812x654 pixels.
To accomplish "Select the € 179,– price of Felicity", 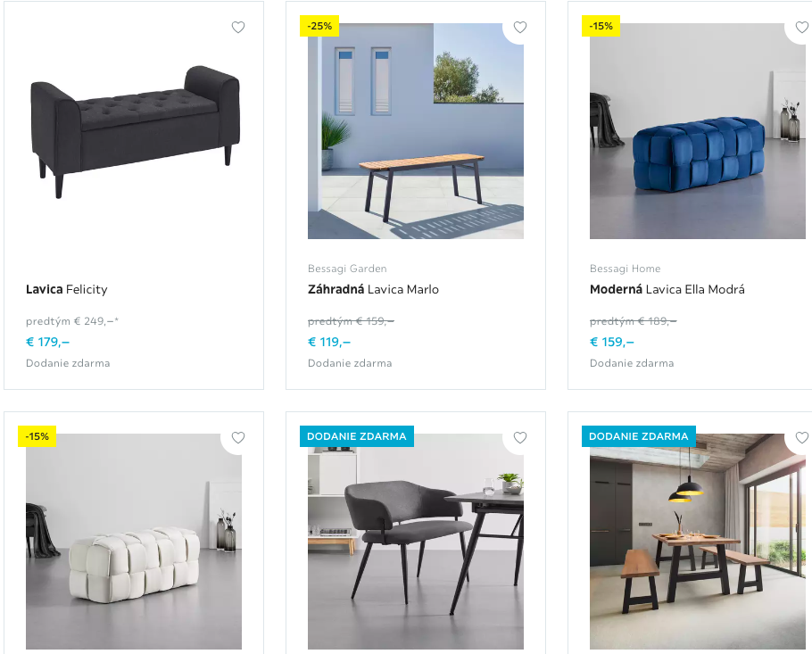I will pyautogui.click(x=47, y=342).
